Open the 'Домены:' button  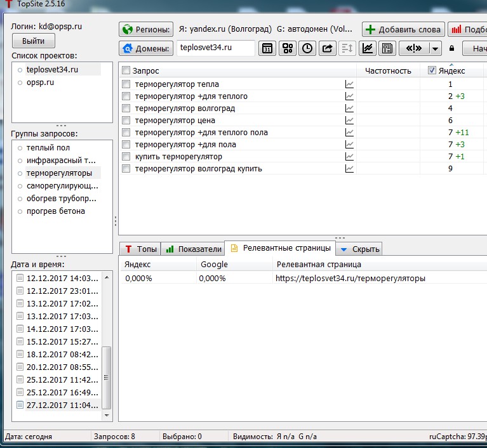coord(146,48)
